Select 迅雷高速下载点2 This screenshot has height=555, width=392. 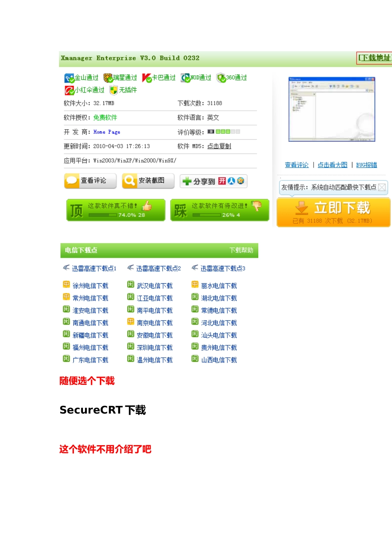(x=158, y=268)
